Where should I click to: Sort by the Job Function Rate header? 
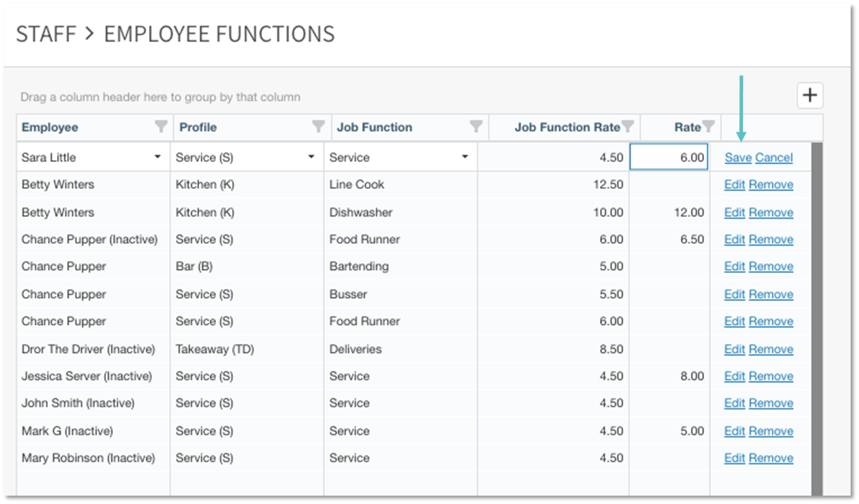click(566, 127)
